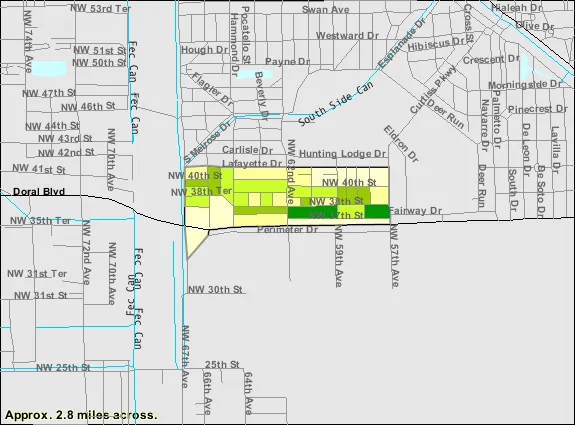Click the lake polygon below Payne Dr
Screen dimensions: 575x425
[254, 74]
